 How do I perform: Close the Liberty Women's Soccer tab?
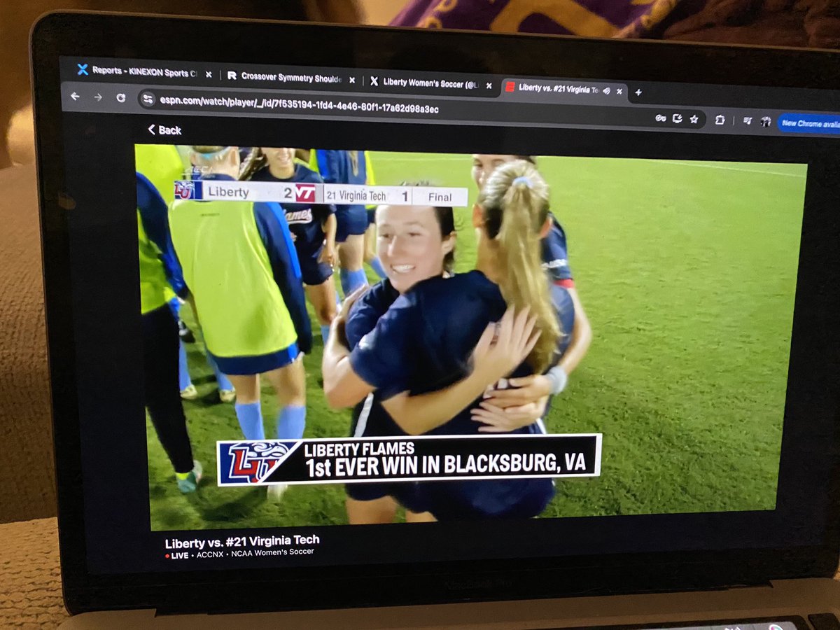[x=489, y=85]
